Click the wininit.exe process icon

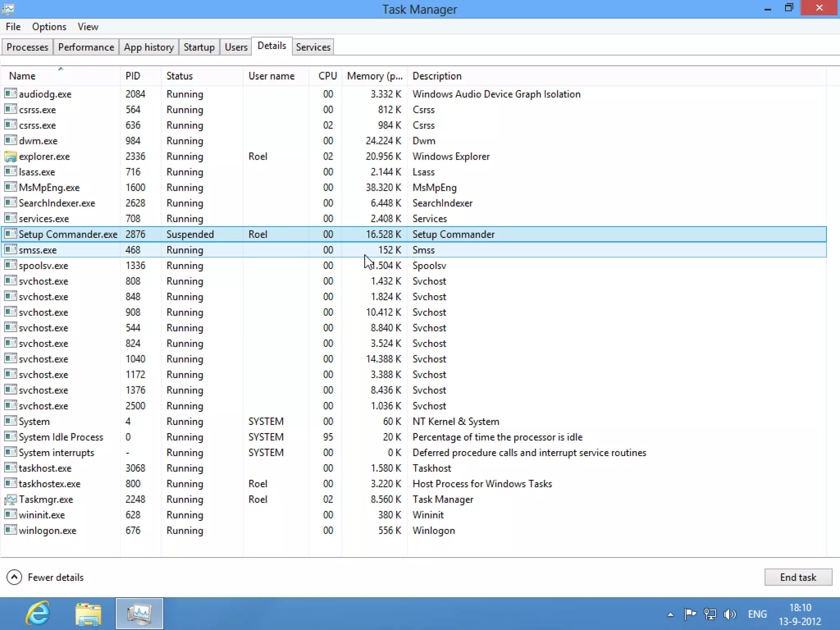[x=11, y=514]
